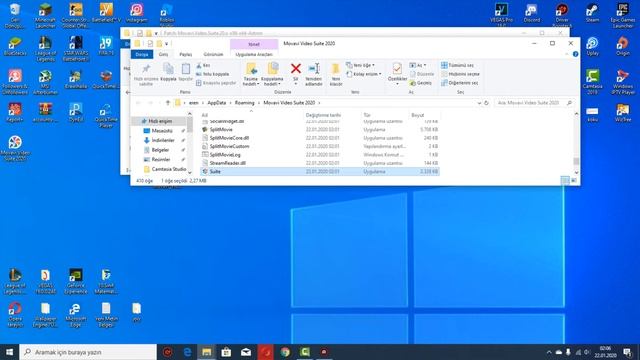Click the eren breadcrumb in address bar
This screenshot has width=640, height=360.
tap(193, 103)
